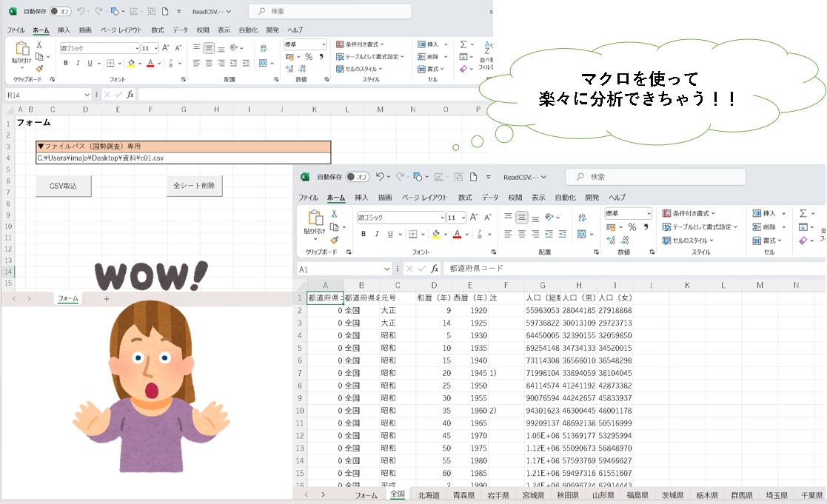This screenshot has height=504, width=827.
Task: Click the Cut scissors icon in lower-right data window
Action: [334, 213]
